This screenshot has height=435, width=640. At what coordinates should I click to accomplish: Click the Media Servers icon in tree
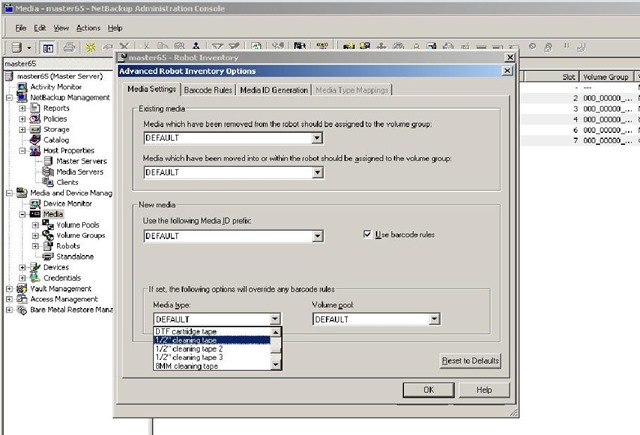48,172
